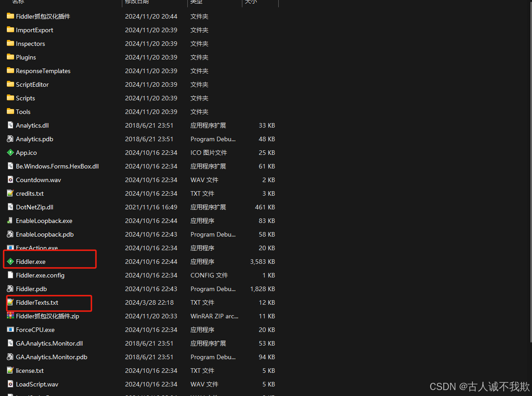Click the Fiddler抓包汉化插件.zip file name
Image resolution: width=532 pixels, height=396 pixels.
(x=47, y=316)
